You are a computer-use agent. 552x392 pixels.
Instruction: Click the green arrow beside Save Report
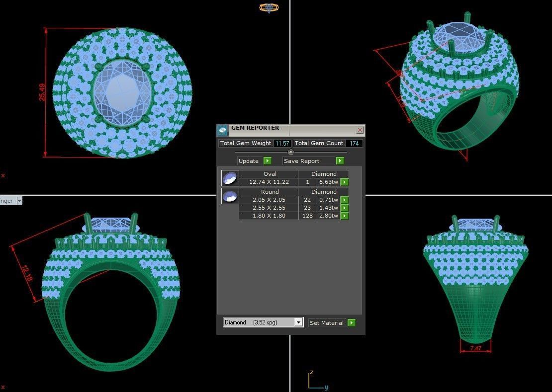point(340,160)
